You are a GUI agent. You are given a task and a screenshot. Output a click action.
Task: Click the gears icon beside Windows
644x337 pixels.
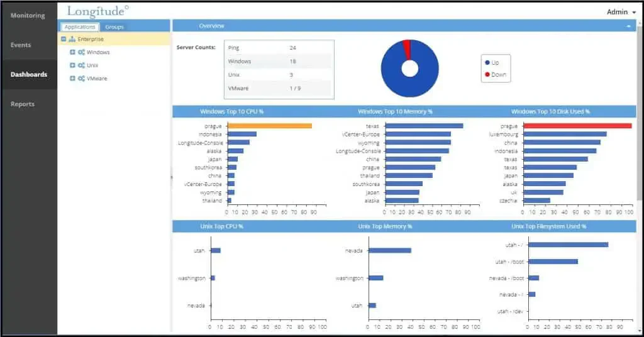point(81,52)
